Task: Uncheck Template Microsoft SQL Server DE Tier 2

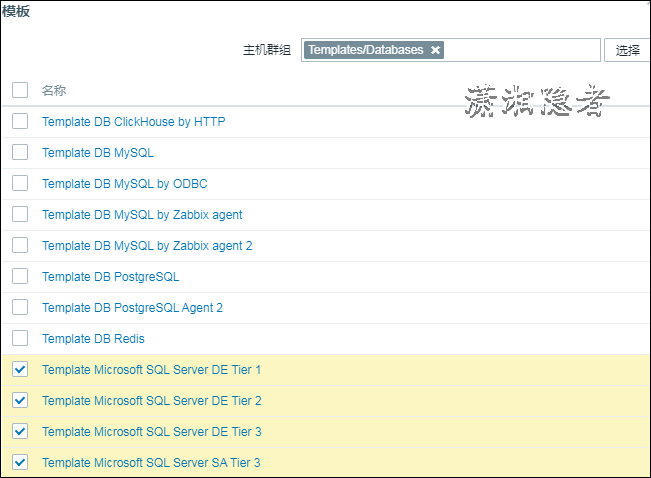Action: click(20, 400)
